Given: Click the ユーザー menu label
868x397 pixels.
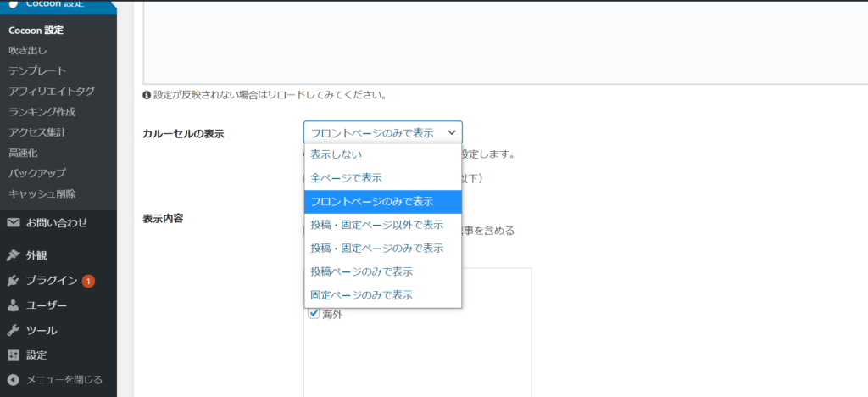Looking at the screenshot, I should point(47,305).
